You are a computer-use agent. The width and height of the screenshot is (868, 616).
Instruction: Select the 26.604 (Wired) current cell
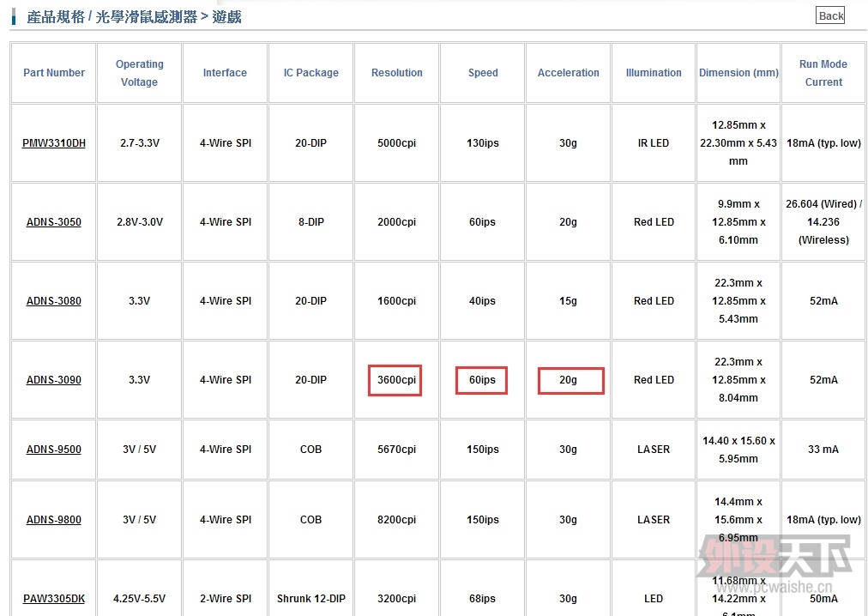coord(823,222)
